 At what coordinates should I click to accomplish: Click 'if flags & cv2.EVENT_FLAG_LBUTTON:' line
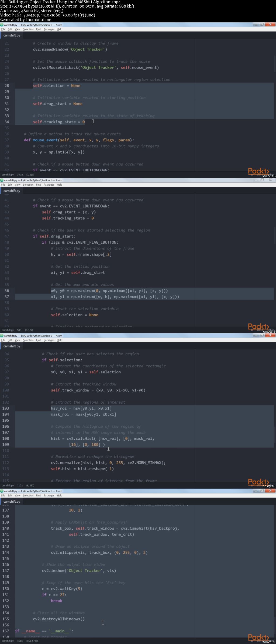[80, 242]
